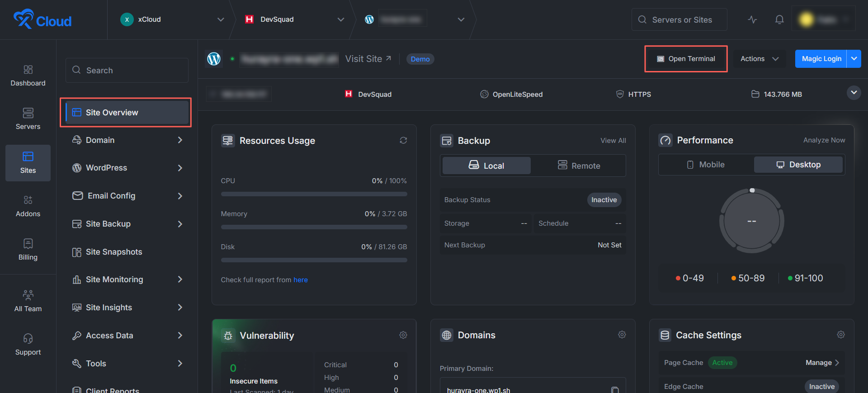
Task: Open Addons in the left rail
Action: point(28,206)
